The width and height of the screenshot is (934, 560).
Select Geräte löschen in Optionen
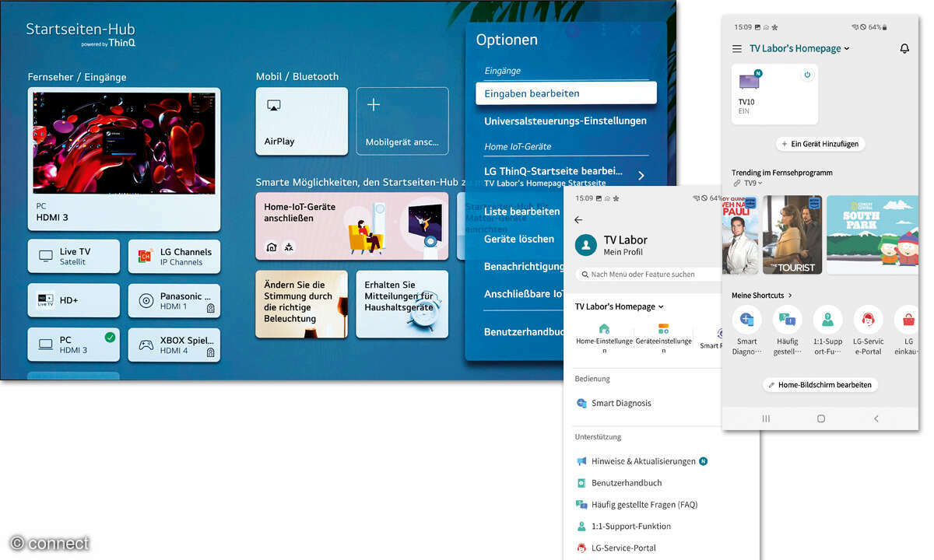click(x=519, y=239)
